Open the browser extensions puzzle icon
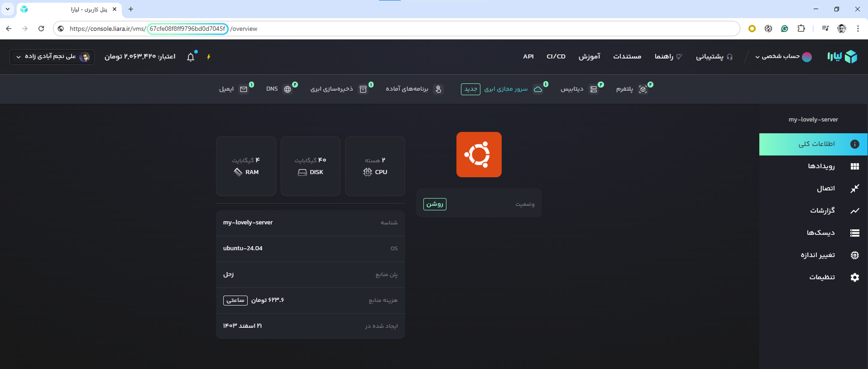This screenshot has width=868, height=369. [x=801, y=29]
